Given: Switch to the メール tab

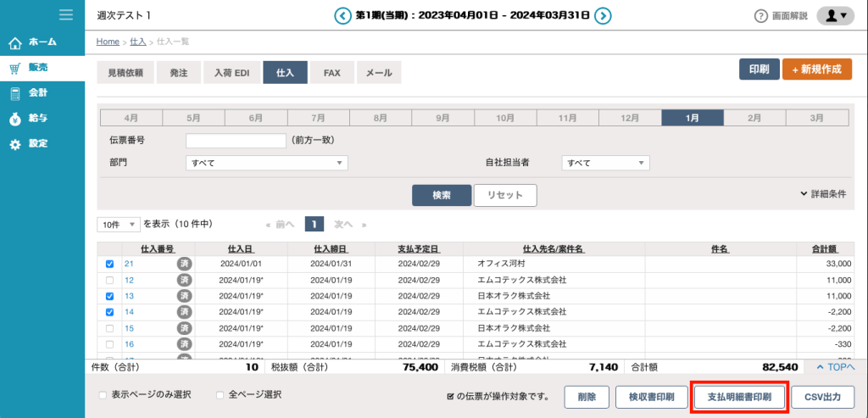Looking at the screenshot, I should [379, 73].
